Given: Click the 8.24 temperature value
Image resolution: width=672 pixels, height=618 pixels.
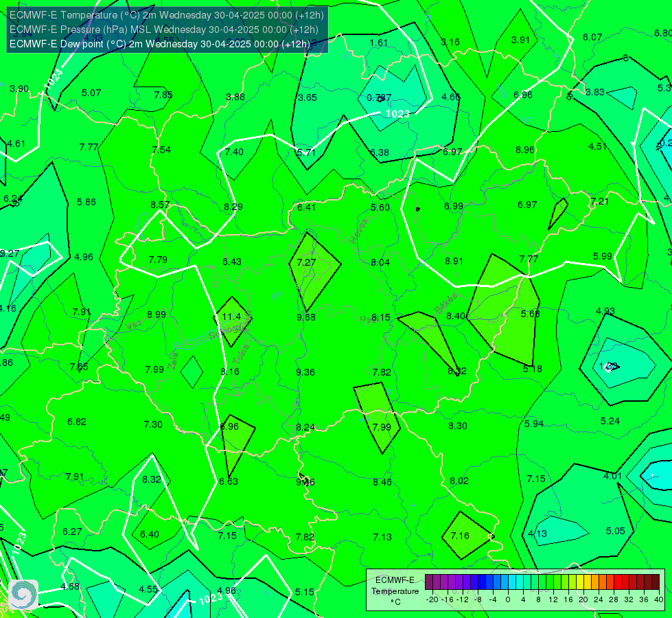Looking at the screenshot, I should pyautogui.click(x=305, y=427).
